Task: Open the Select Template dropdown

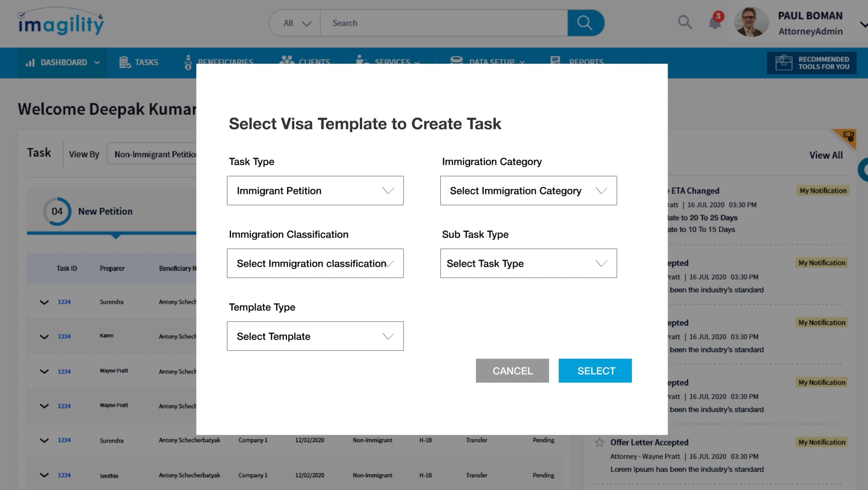Action: click(x=315, y=336)
